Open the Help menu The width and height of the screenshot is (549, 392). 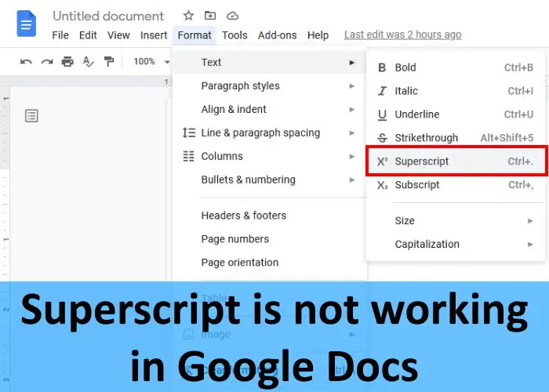(318, 35)
